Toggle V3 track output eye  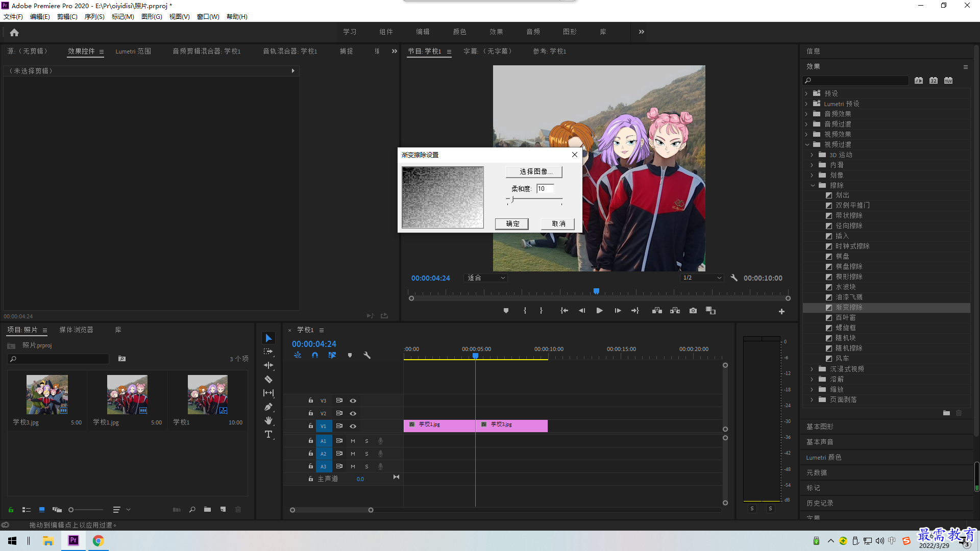pos(353,401)
